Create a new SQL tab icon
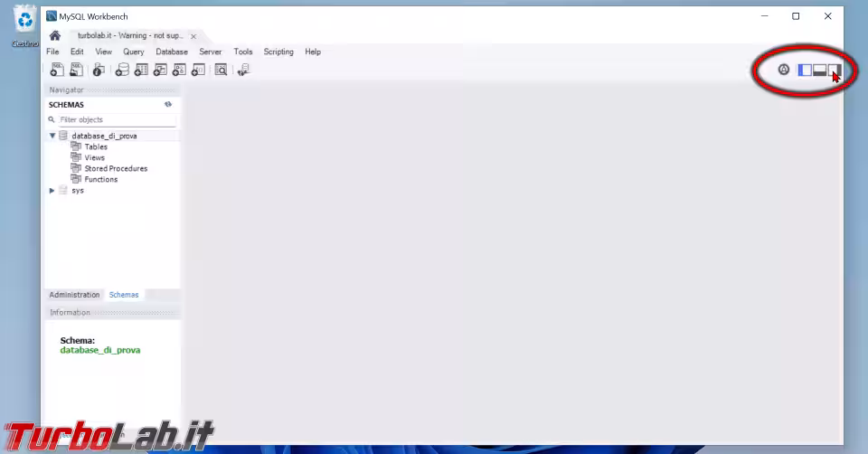Screen dimensions: 868x454 tap(57, 70)
